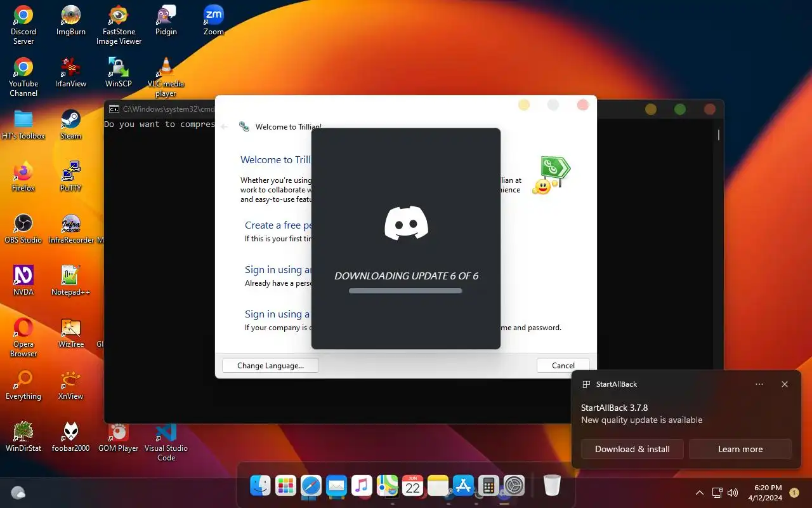The image size is (812, 508).
Task: Click the Change Language button in Trillian
Action: pyautogui.click(x=270, y=365)
